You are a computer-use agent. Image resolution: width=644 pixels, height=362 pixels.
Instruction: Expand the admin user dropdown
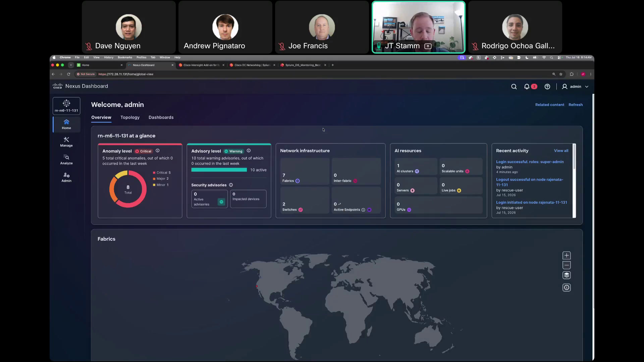tap(575, 86)
